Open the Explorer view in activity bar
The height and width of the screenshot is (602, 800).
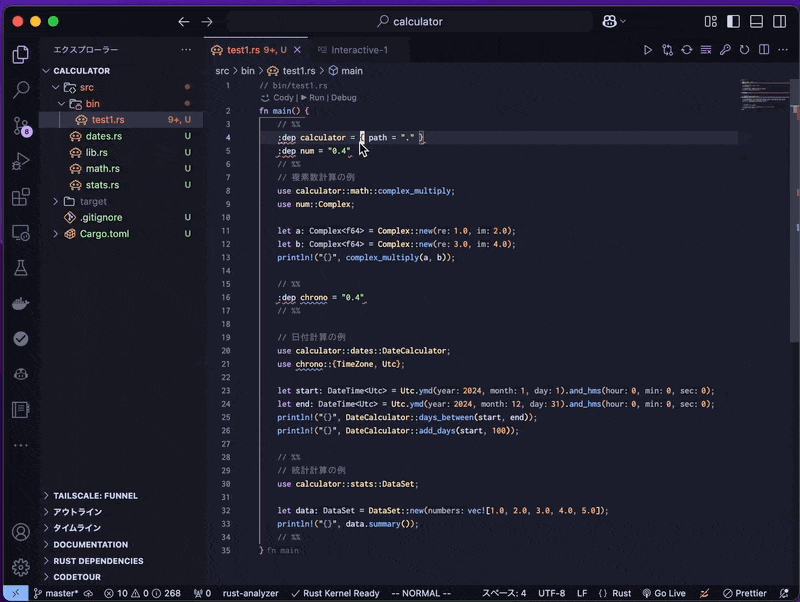pyautogui.click(x=20, y=54)
